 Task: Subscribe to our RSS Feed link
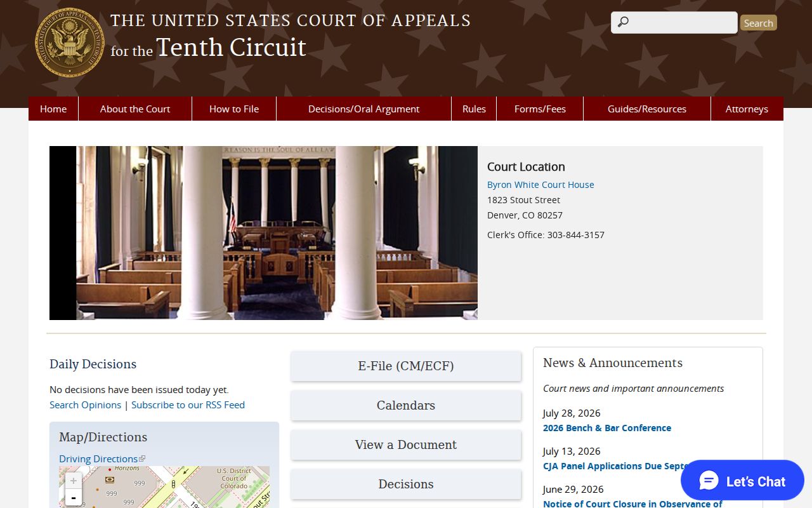(188, 404)
